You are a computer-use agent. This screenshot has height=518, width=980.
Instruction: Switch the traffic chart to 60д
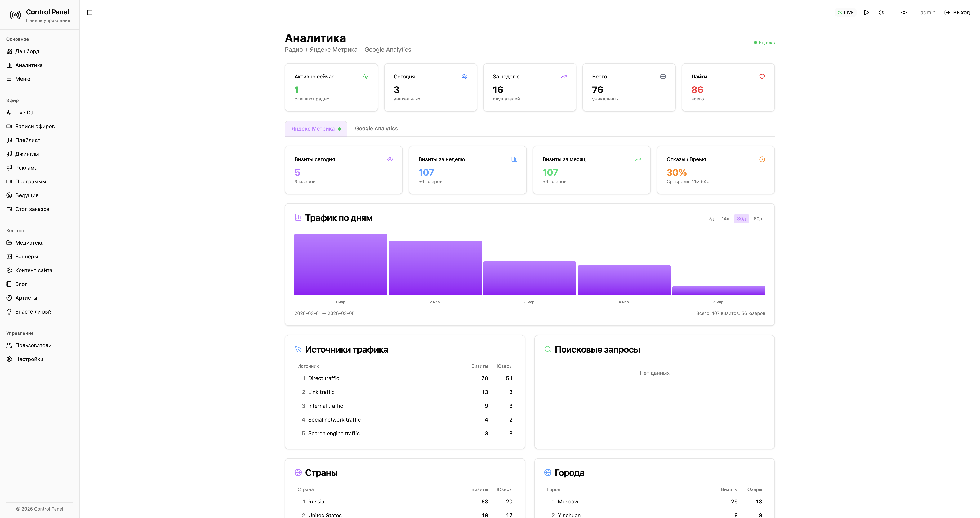point(757,219)
